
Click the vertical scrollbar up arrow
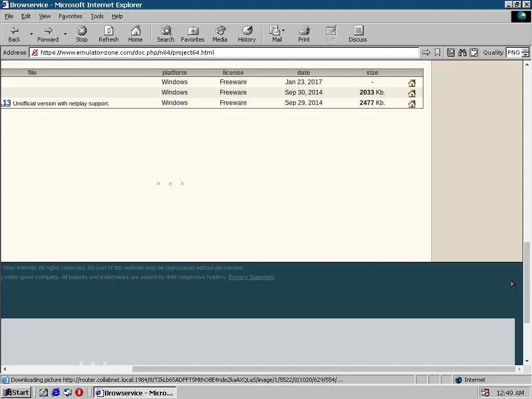[x=527, y=64]
